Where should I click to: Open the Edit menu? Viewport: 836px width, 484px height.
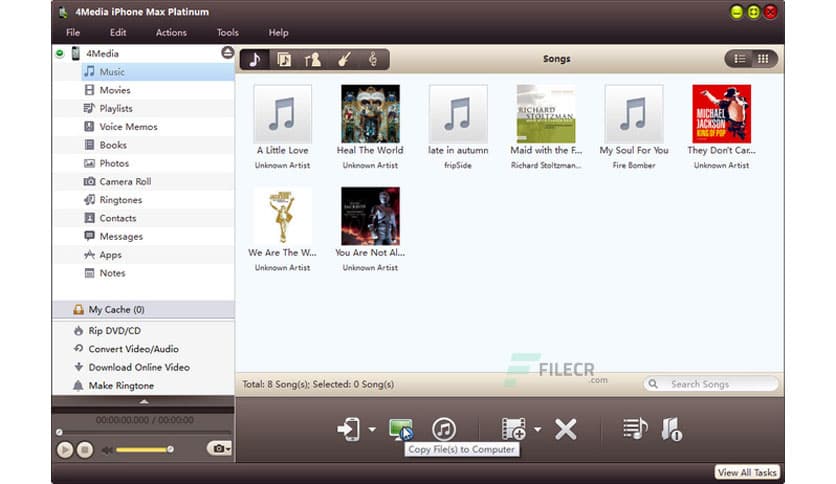point(118,33)
